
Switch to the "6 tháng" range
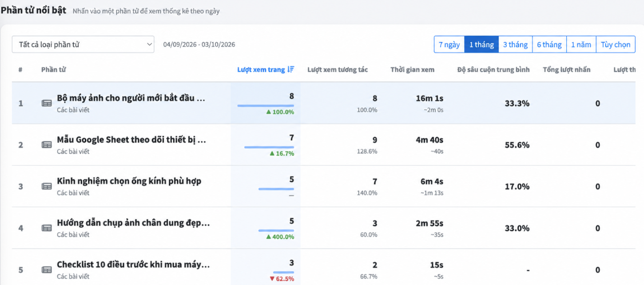coord(549,44)
